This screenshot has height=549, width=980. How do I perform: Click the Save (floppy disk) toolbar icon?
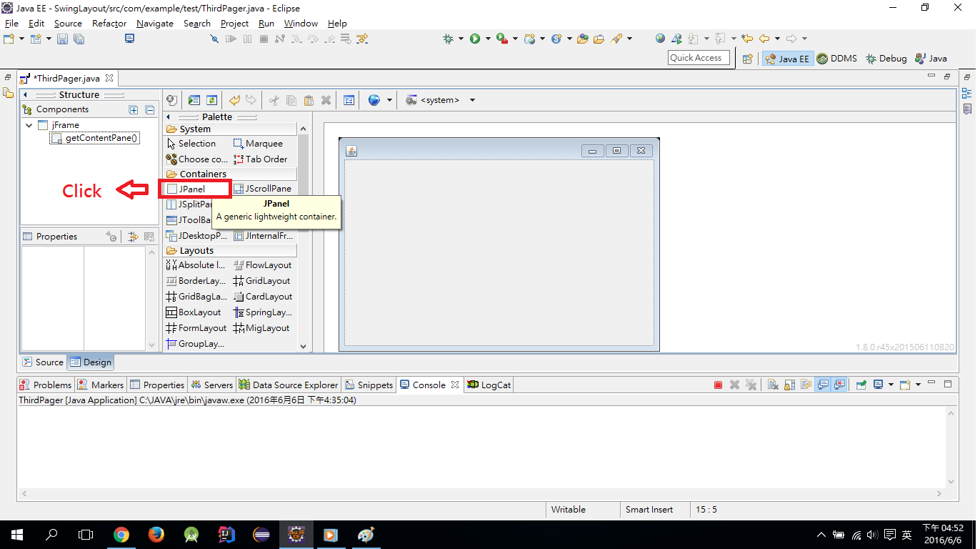coord(62,39)
